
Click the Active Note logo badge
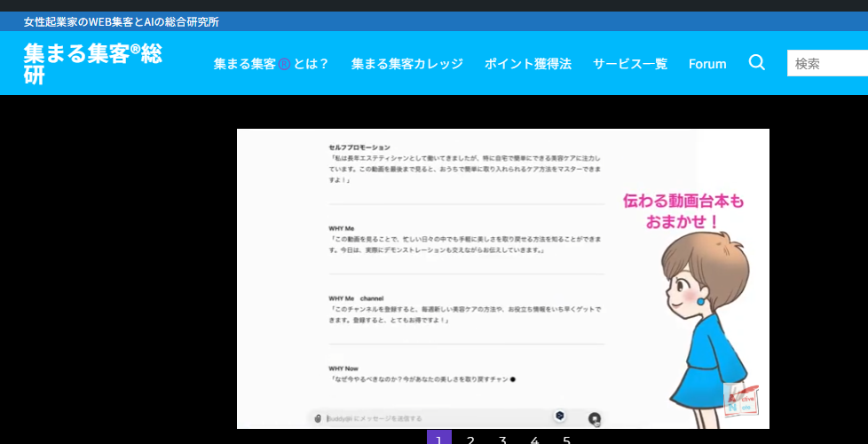click(739, 399)
